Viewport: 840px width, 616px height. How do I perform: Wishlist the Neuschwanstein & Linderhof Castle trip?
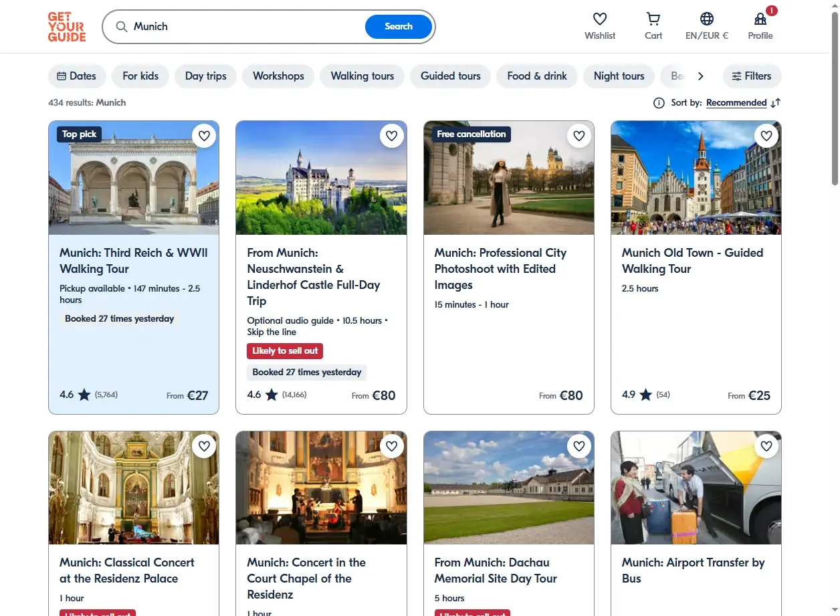(x=391, y=136)
